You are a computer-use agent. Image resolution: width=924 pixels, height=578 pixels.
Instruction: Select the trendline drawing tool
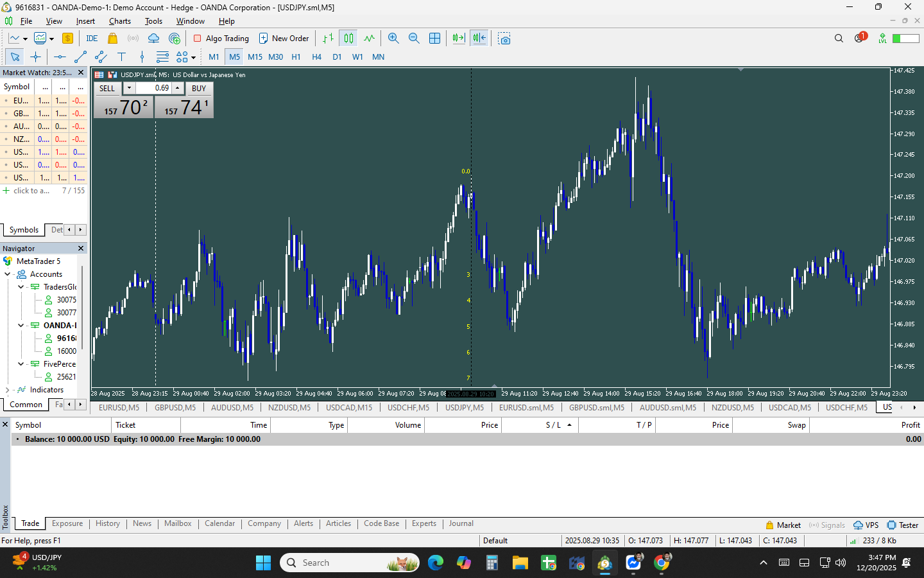(x=80, y=57)
